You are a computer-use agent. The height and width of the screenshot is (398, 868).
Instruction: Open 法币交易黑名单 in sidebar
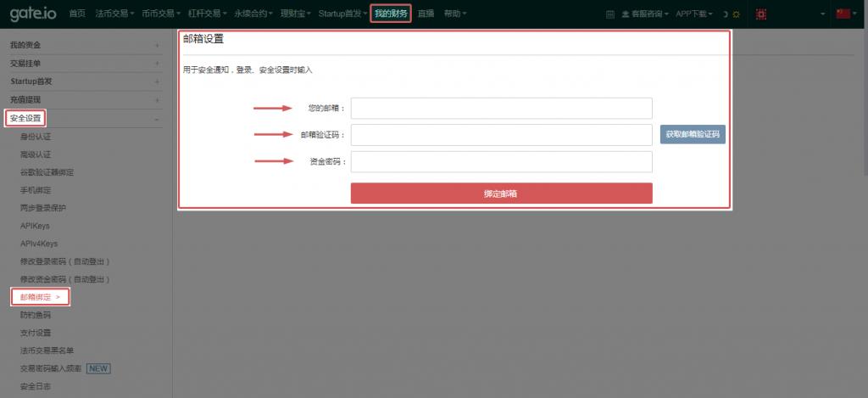(47, 350)
